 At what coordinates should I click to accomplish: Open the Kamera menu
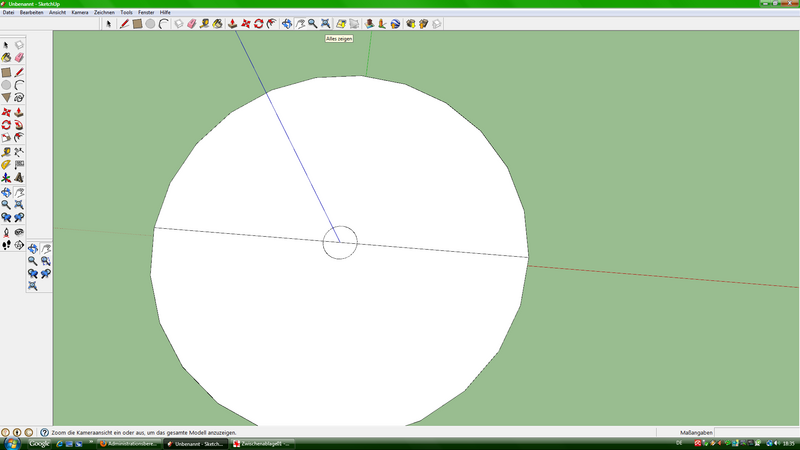click(80, 12)
